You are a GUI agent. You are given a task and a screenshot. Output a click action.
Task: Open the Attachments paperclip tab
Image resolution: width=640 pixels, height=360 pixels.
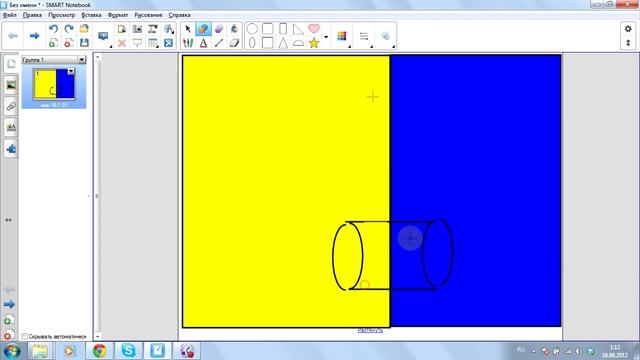pos(11,106)
